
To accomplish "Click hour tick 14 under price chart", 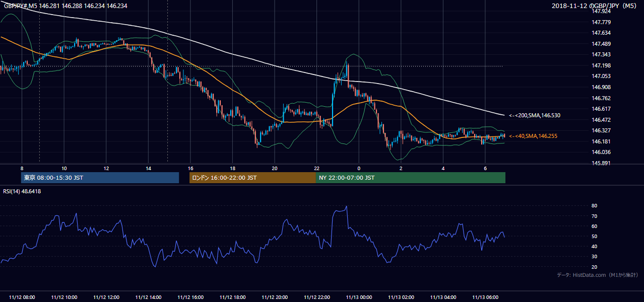I will point(149,168).
